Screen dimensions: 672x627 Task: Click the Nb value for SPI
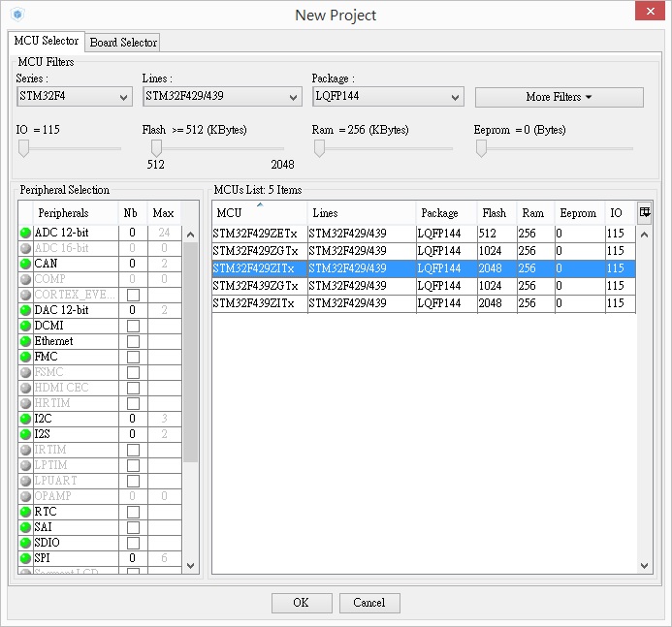coord(133,558)
